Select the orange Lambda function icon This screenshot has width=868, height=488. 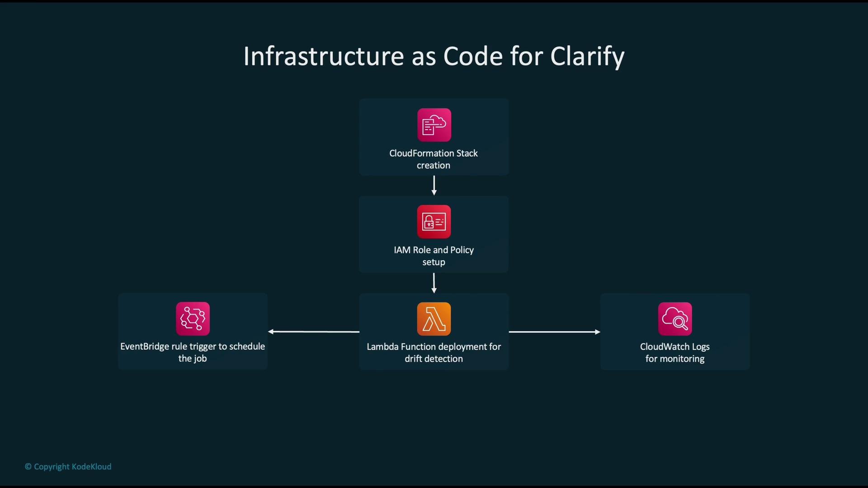tap(434, 319)
